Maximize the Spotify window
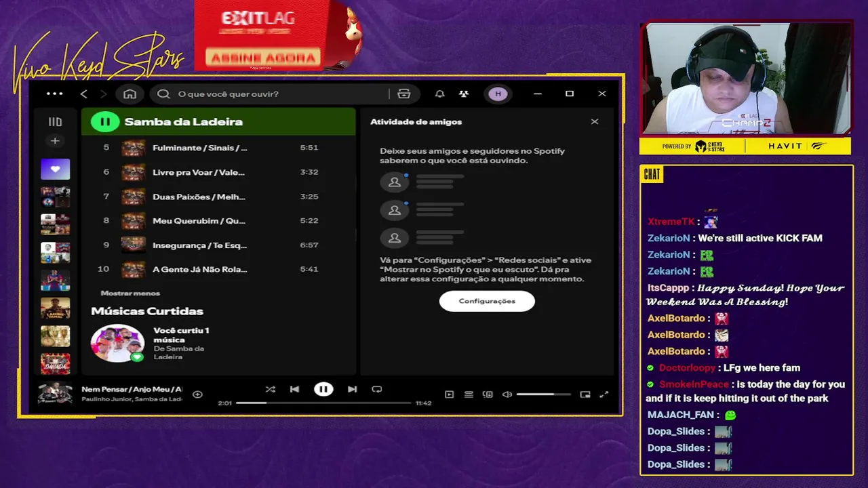This screenshot has height=488, width=868. point(570,94)
